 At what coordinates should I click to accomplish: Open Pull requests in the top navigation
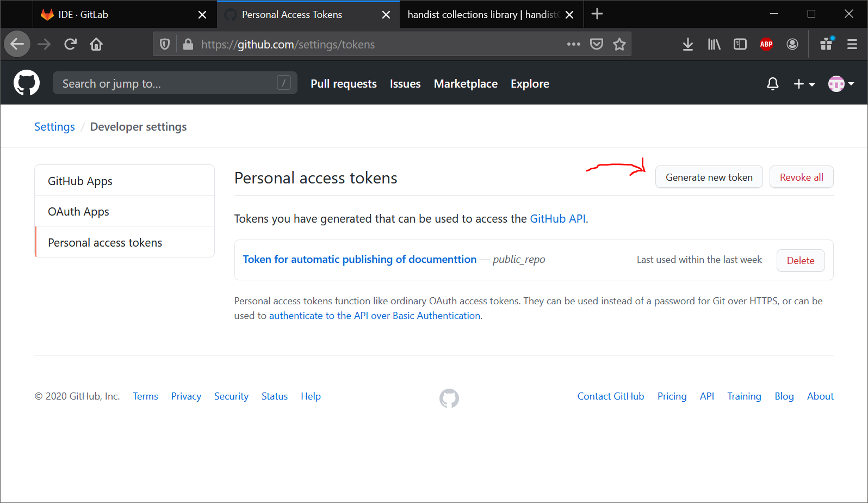click(x=343, y=84)
